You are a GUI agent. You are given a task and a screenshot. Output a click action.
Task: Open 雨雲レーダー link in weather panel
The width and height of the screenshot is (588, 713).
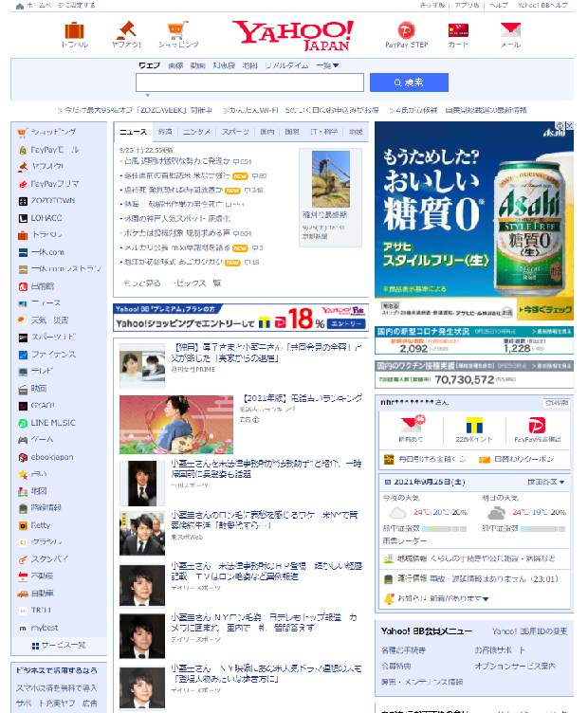[x=404, y=541]
